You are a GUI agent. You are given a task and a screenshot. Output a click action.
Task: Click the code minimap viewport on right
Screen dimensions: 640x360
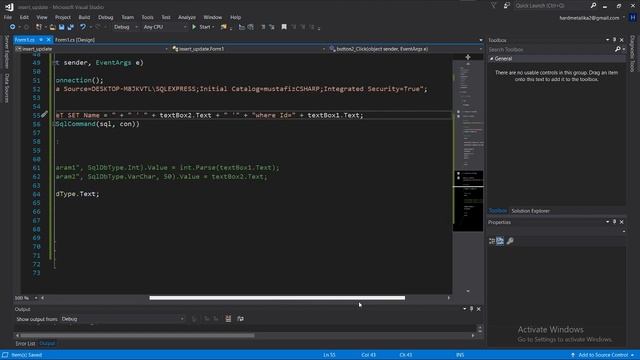point(468,201)
